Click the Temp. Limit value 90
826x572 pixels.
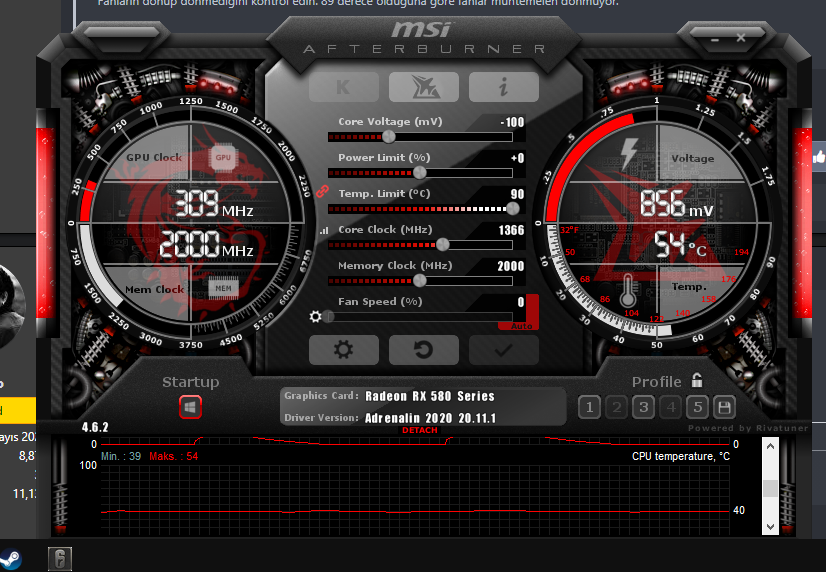517,194
